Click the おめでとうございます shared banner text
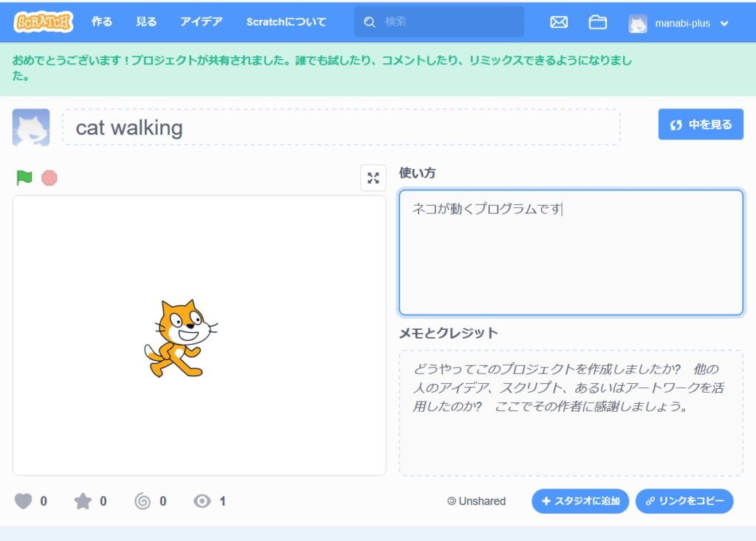This screenshot has width=756, height=541. (x=322, y=67)
